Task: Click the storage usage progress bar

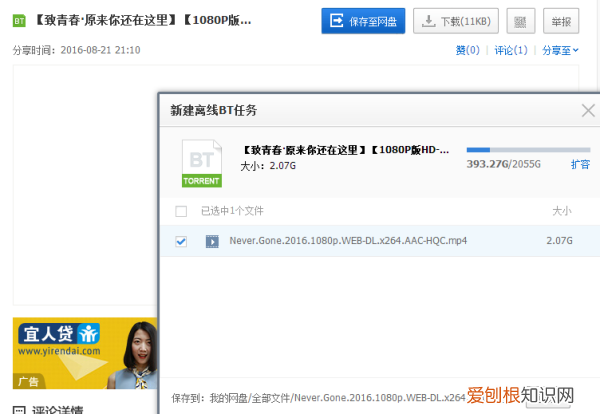Action: pyautogui.click(x=528, y=150)
